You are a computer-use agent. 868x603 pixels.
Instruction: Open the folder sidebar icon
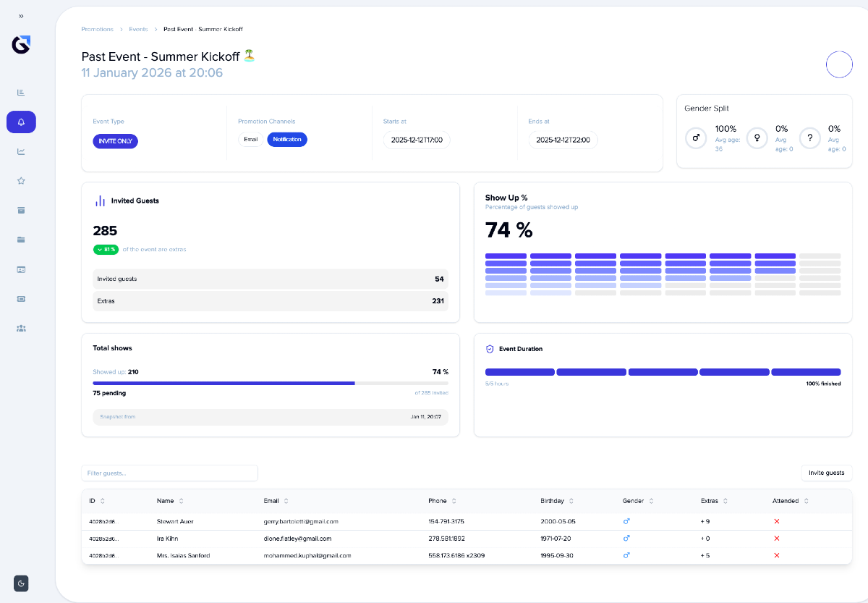(21, 240)
